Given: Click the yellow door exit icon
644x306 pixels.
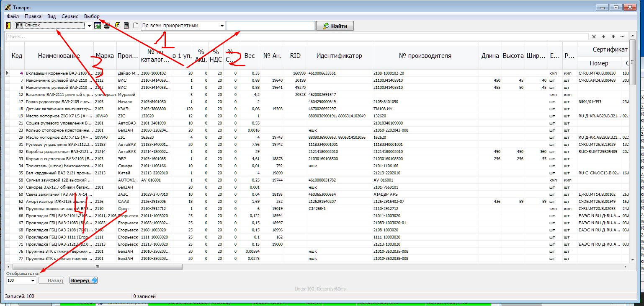Looking at the screenshot, I should tap(8, 26).
